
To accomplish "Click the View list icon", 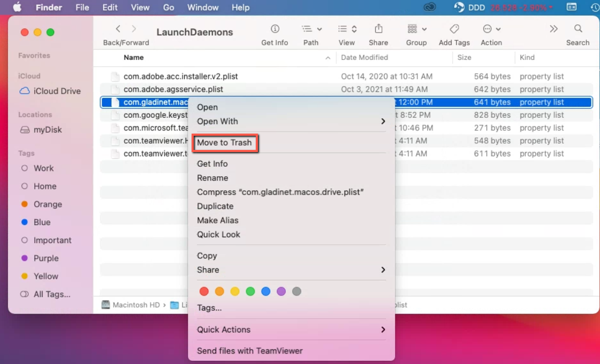I will [343, 29].
